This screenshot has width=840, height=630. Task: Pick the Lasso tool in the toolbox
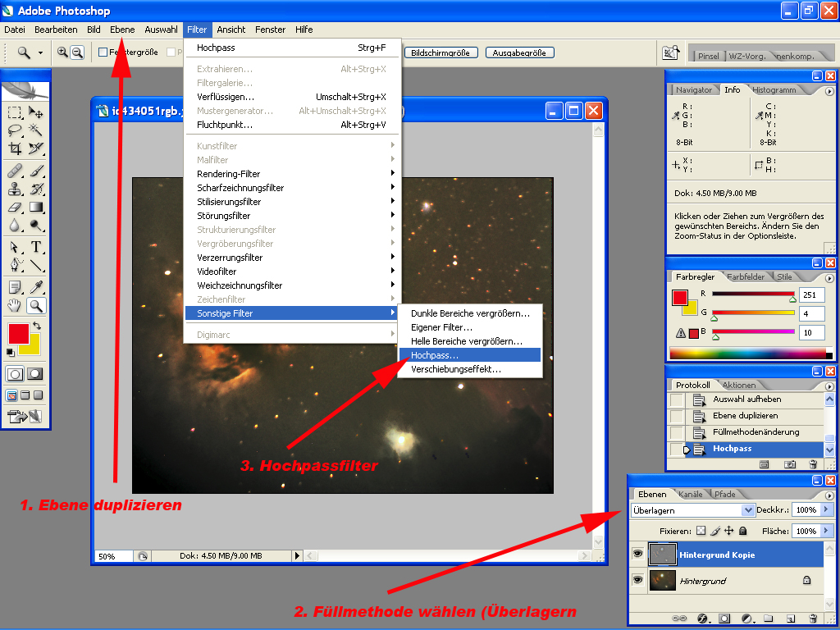pos(15,130)
